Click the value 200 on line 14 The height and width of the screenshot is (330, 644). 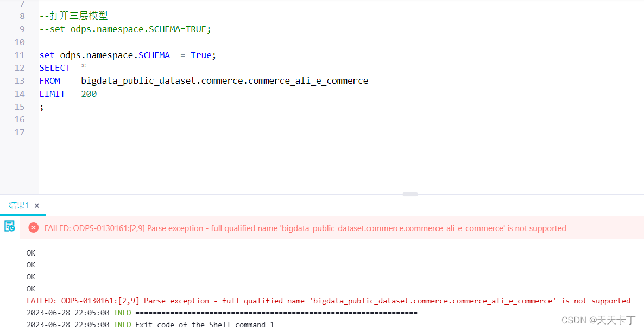click(x=89, y=94)
